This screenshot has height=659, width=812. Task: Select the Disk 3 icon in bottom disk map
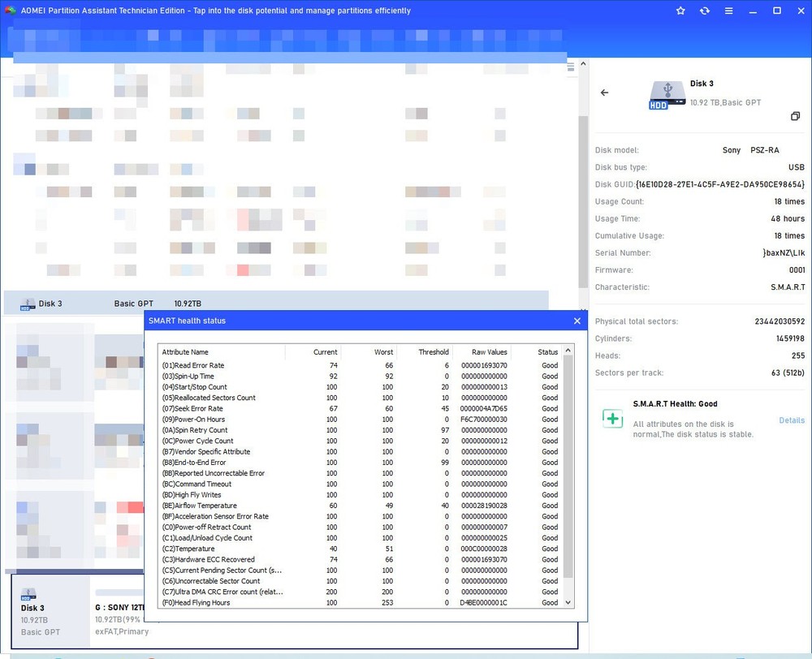[29, 594]
